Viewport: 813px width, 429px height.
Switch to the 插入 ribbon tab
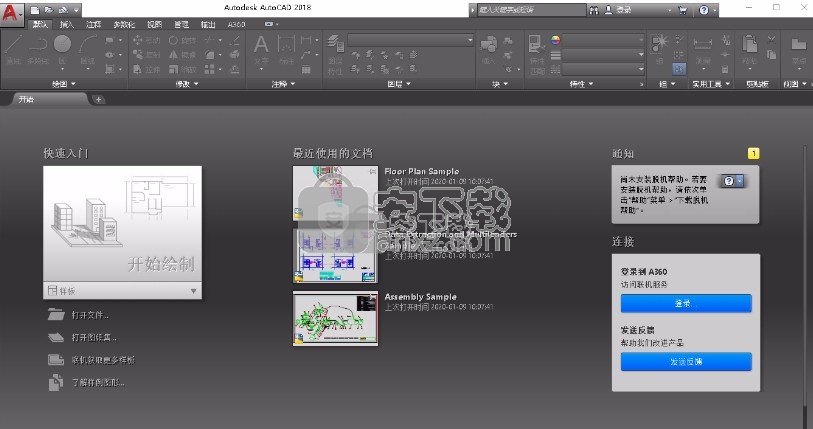click(66, 23)
